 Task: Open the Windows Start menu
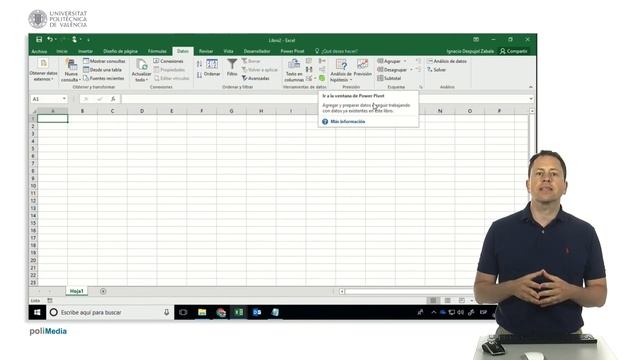[37, 312]
